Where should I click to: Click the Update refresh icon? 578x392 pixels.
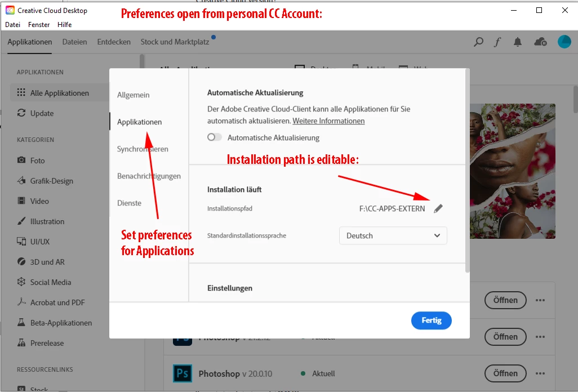(21, 113)
